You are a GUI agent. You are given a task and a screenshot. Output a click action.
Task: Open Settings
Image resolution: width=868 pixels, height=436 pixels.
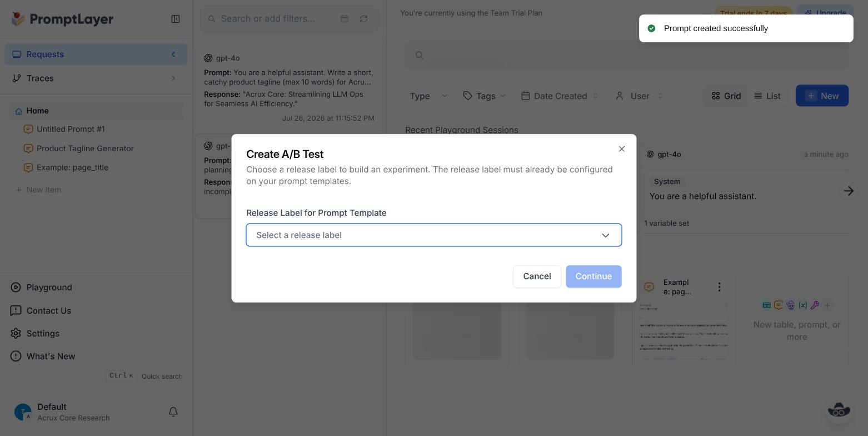43,334
